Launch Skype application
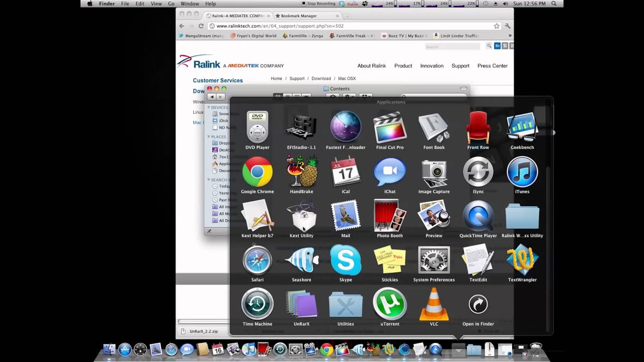The height and width of the screenshot is (362, 644). coord(346,260)
